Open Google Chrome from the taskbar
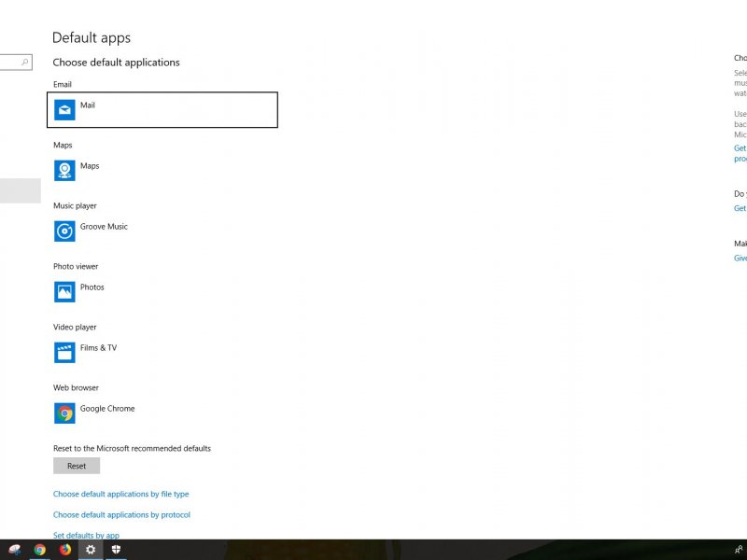This screenshot has height=560, width=747. (x=40, y=550)
